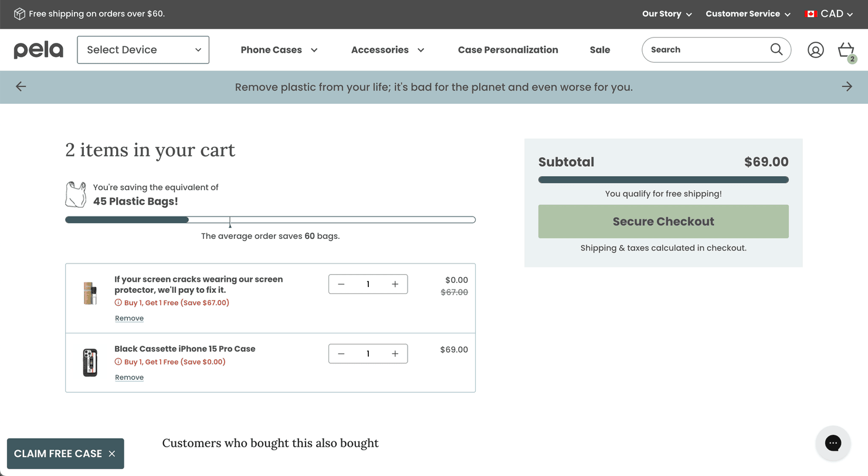The height and width of the screenshot is (476, 868).
Task: Go to the Sale page
Action: [x=600, y=50]
